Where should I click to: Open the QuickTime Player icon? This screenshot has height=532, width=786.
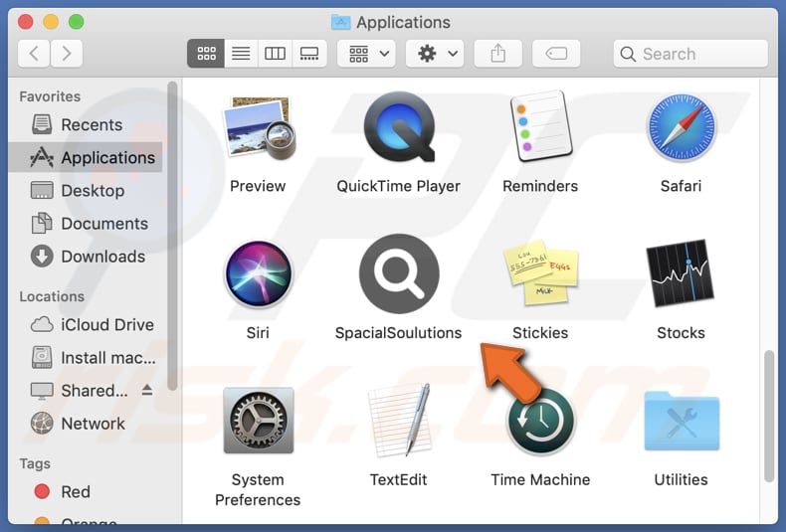(x=399, y=127)
